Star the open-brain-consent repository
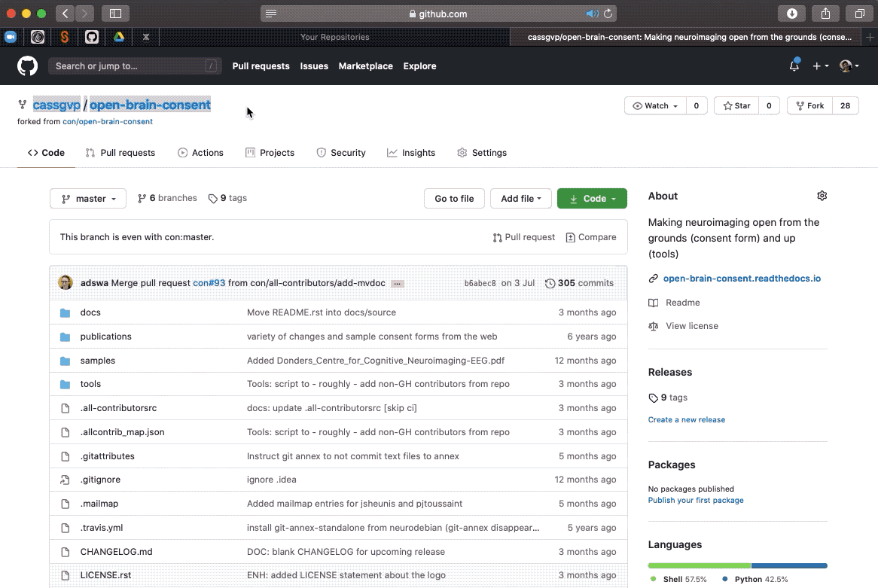 tap(736, 105)
